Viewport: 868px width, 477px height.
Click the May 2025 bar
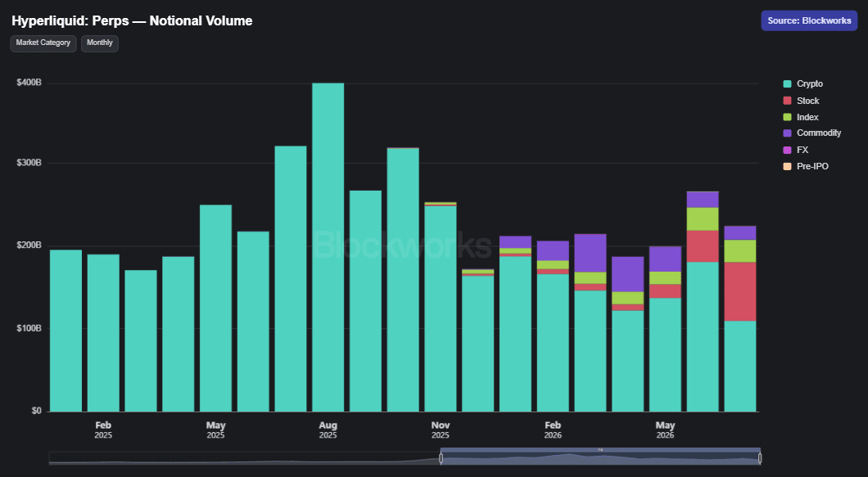click(215, 308)
